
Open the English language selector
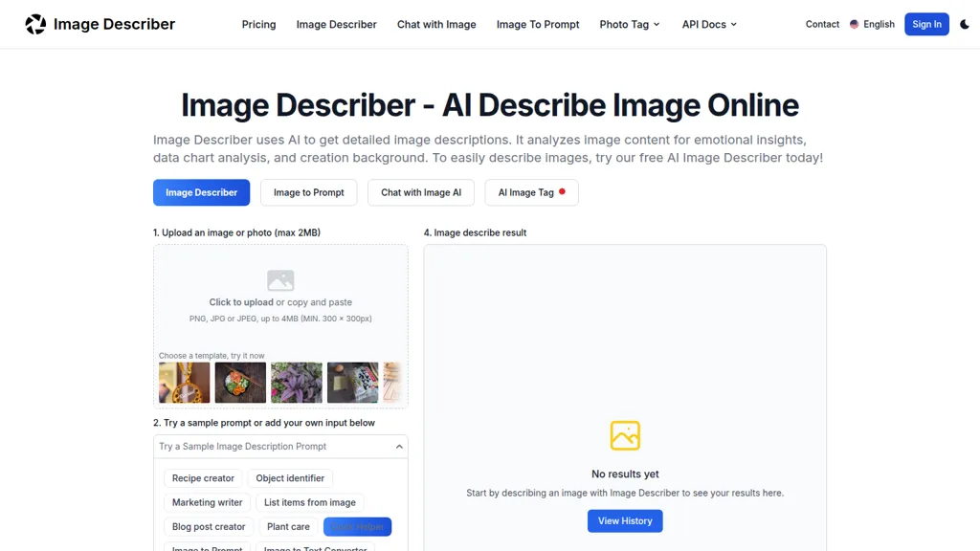coord(872,24)
